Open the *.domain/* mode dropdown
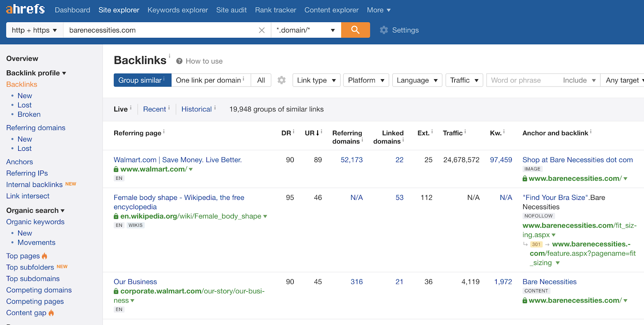 pos(305,30)
